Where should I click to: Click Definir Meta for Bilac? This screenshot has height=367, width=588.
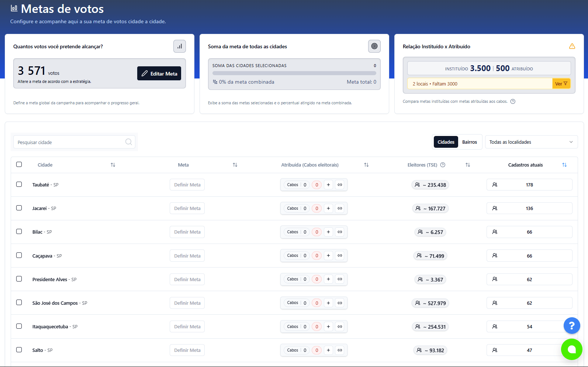pos(187,232)
